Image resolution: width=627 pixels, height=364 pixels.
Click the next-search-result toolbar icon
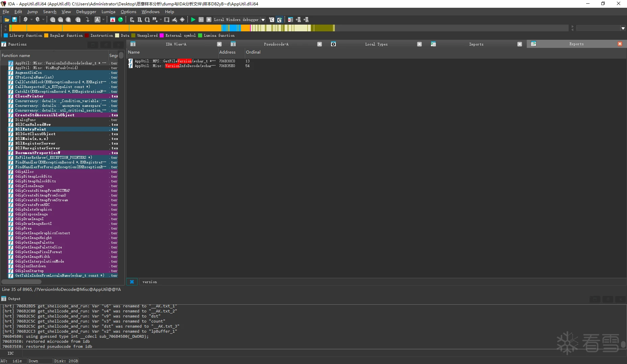[x=78, y=20]
